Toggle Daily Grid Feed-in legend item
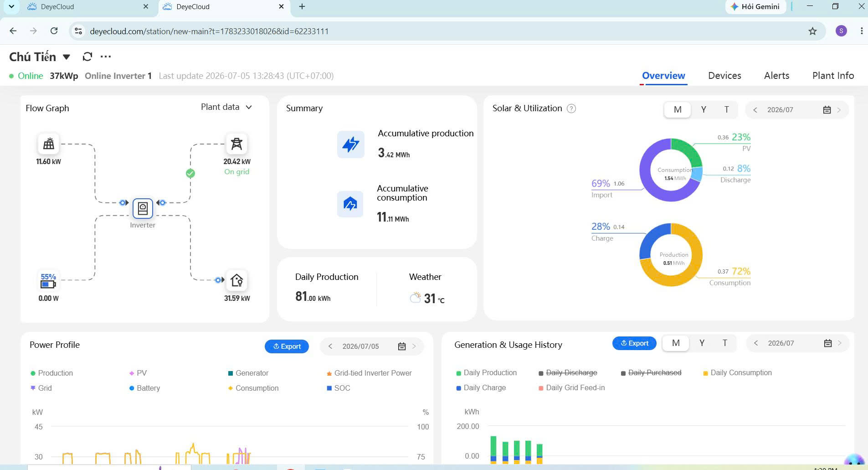The image size is (868, 470). tap(572, 387)
